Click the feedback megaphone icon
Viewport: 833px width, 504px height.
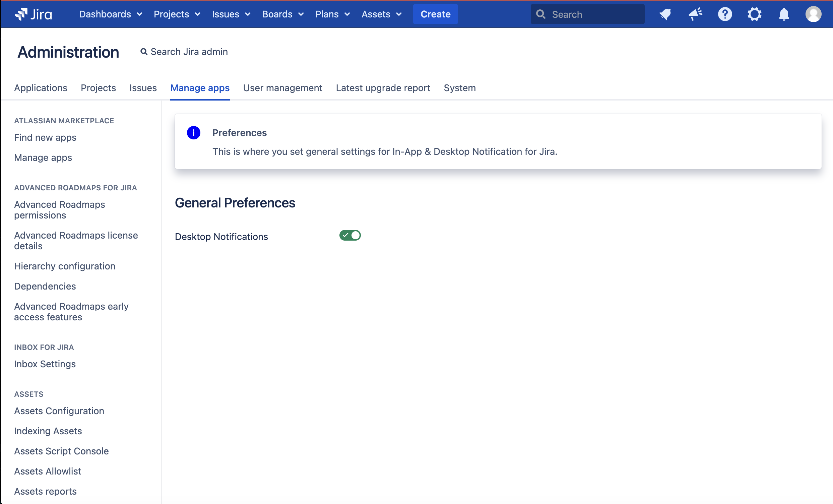[x=695, y=14]
